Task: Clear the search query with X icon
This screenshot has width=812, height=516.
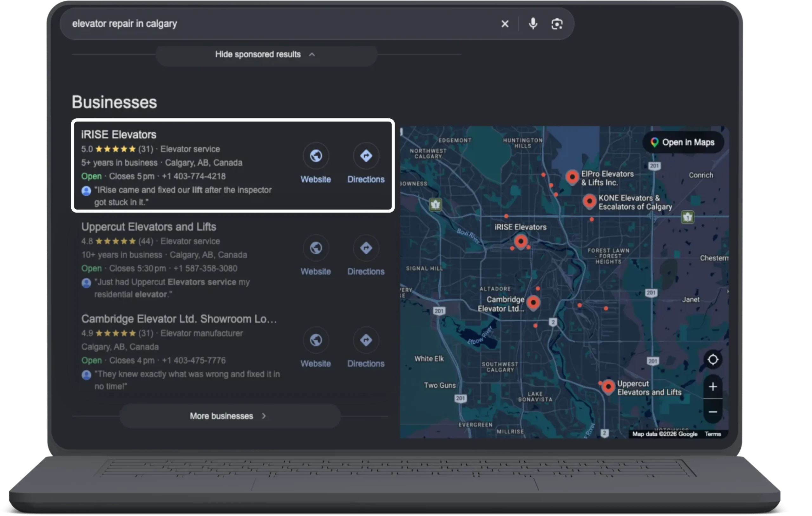Action: pyautogui.click(x=505, y=23)
